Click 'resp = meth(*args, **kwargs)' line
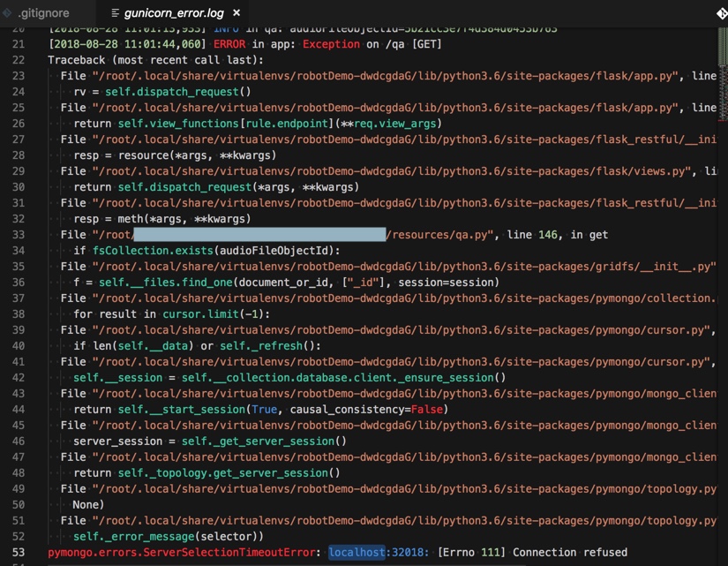Screen dimensions: 728x566 162,219
